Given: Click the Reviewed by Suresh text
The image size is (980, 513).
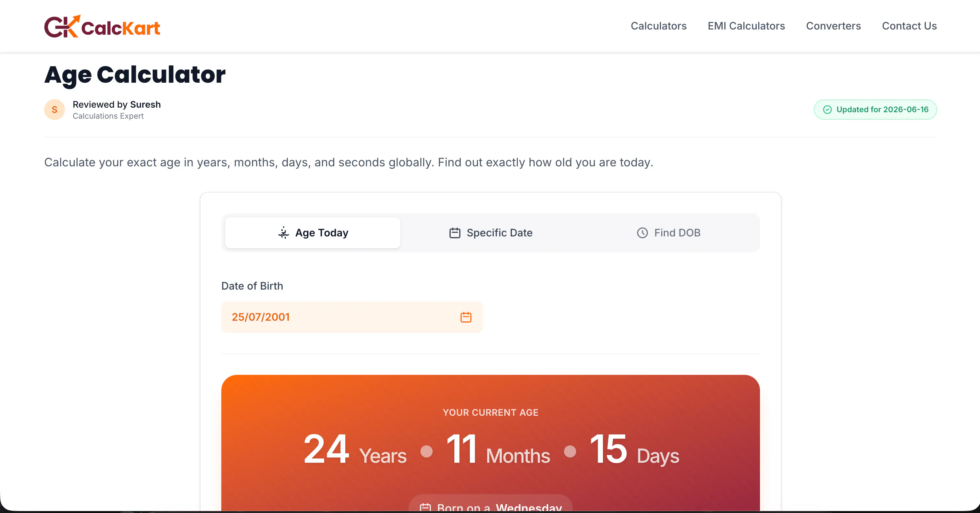Looking at the screenshot, I should 116,104.
